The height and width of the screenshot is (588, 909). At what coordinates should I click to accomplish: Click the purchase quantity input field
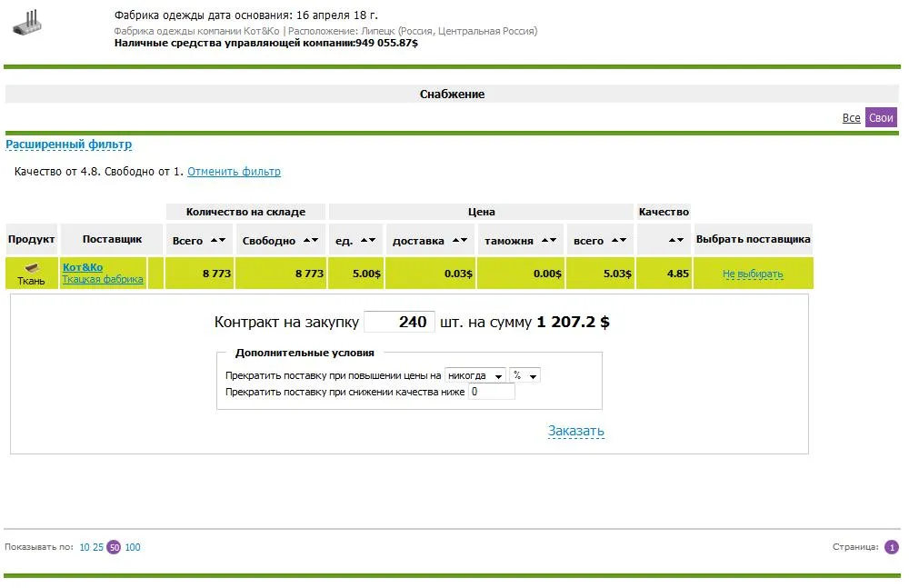coord(399,322)
